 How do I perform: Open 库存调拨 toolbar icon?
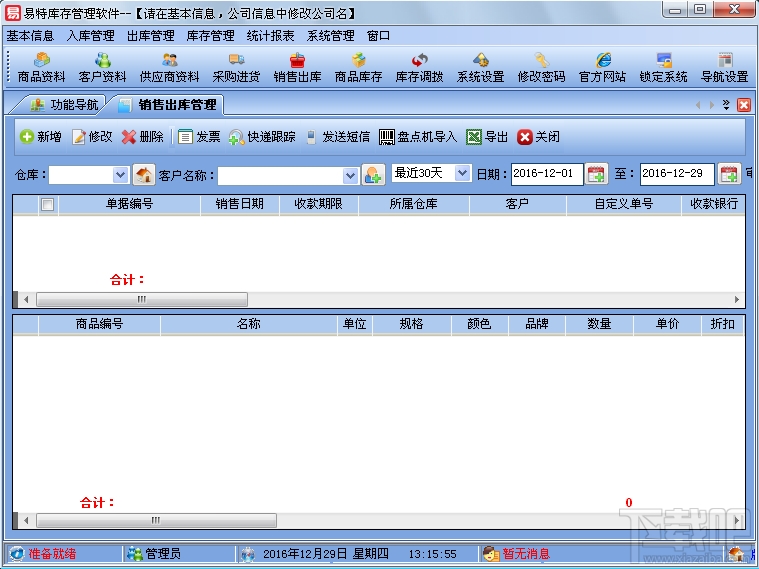click(x=419, y=68)
